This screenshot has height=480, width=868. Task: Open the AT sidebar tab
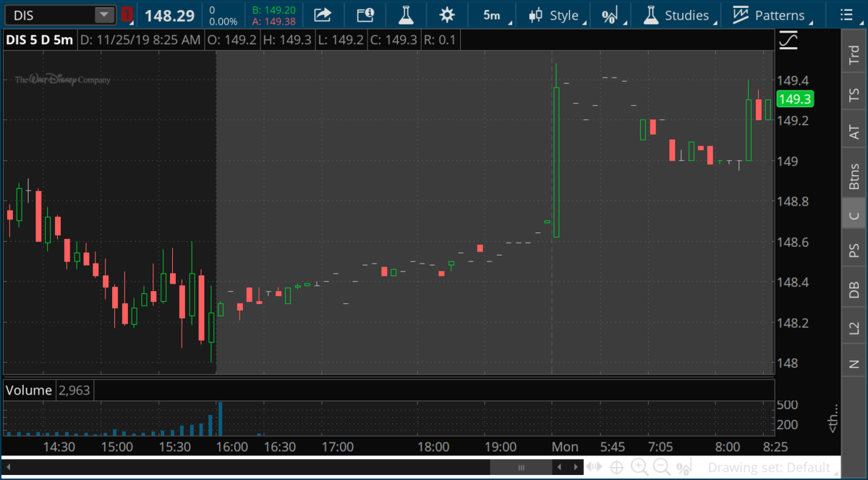pyautogui.click(x=854, y=132)
